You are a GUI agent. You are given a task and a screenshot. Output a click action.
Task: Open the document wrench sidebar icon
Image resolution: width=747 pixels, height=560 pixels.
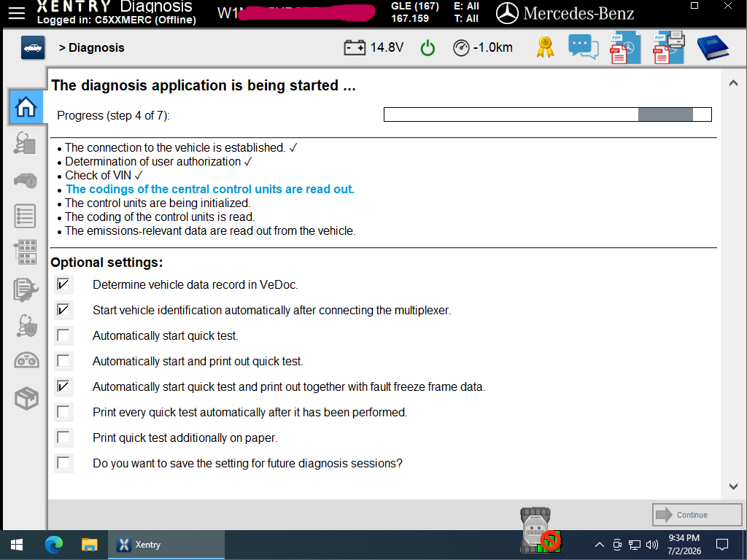26,289
